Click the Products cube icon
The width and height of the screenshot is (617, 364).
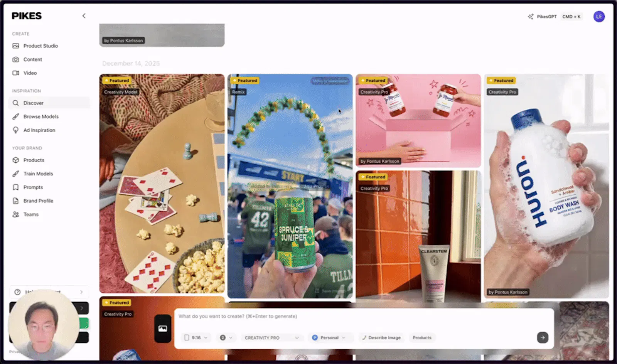tap(16, 160)
